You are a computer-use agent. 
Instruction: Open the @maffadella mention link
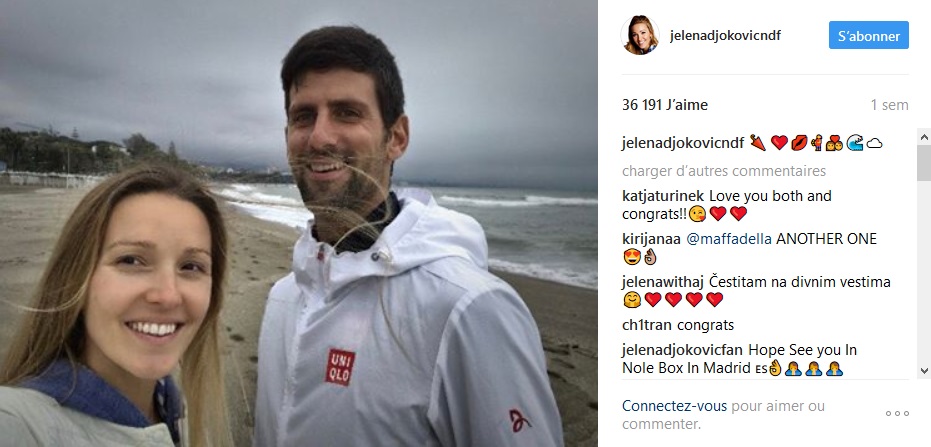pyautogui.click(x=729, y=239)
